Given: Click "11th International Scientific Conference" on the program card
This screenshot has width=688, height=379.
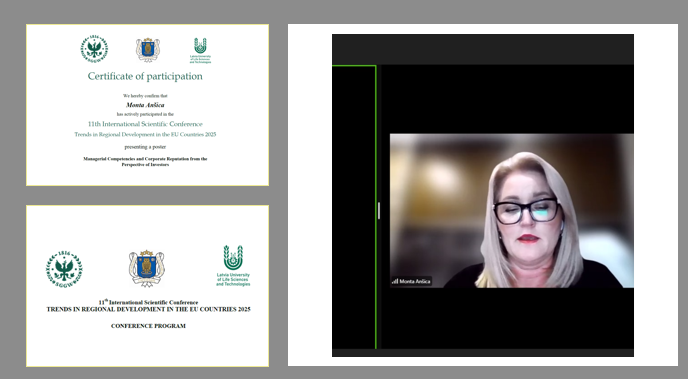Looking at the screenshot, I should click(x=148, y=302).
